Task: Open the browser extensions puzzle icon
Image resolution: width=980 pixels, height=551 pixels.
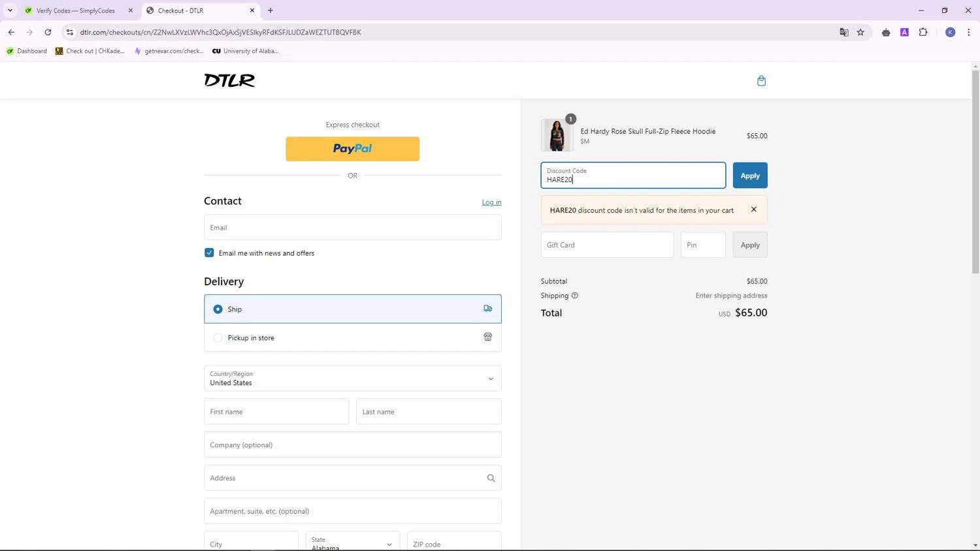Action: tap(923, 32)
